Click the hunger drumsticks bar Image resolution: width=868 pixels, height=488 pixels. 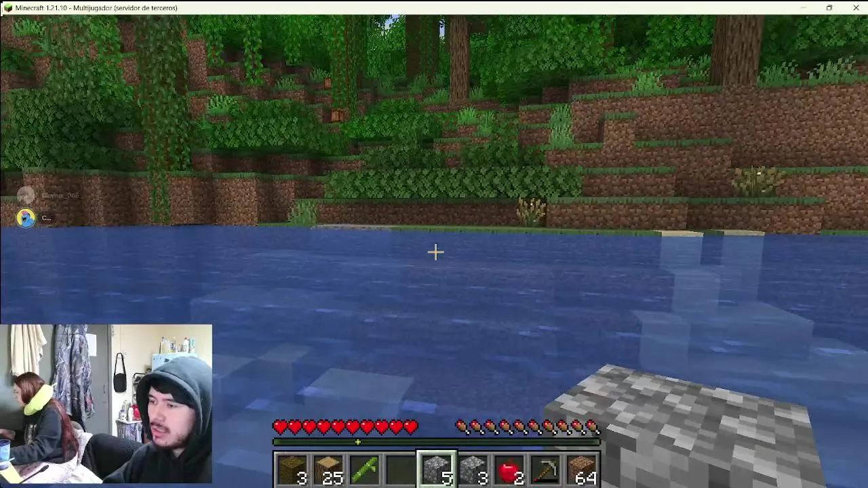coord(528,427)
